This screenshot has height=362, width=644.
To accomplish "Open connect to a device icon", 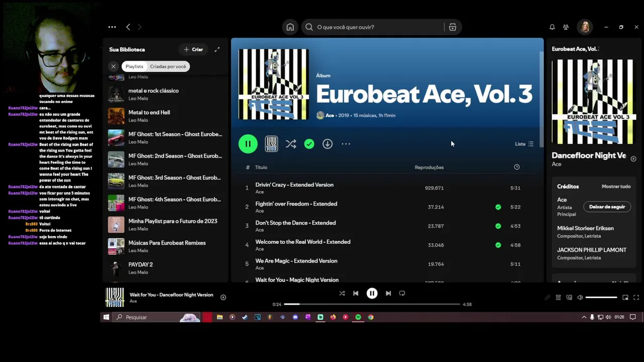I will coord(569,298).
